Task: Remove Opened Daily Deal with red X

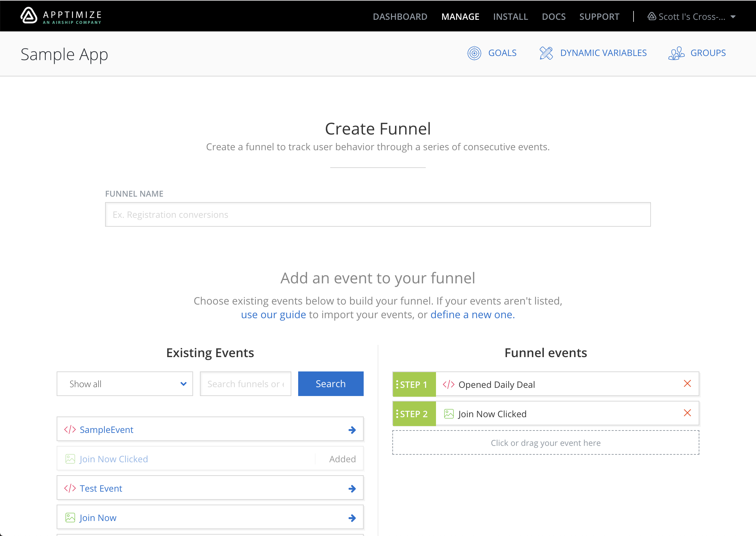Action: [x=687, y=383]
